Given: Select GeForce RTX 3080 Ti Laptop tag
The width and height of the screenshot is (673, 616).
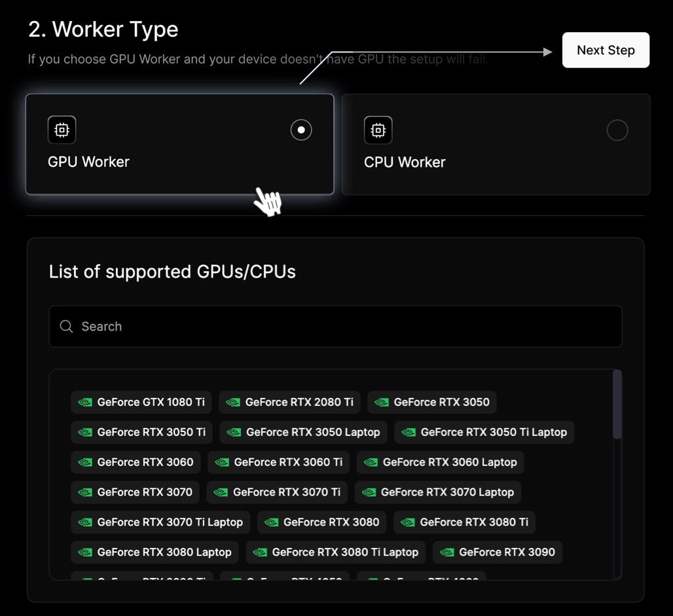Looking at the screenshot, I should 336,553.
